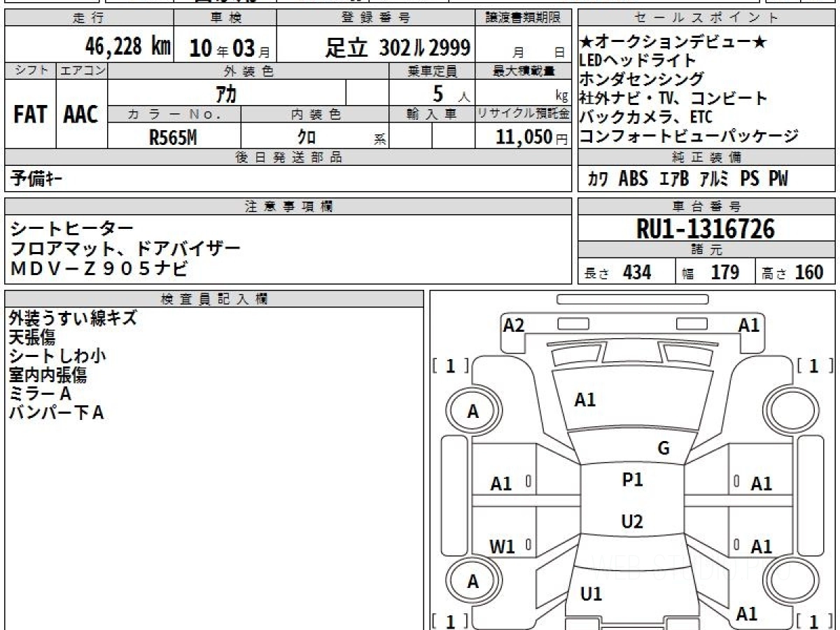The height and width of the screenshot is (630, 840).
Task: Select the mileage value 46,228 km
Action: [127, 48]
